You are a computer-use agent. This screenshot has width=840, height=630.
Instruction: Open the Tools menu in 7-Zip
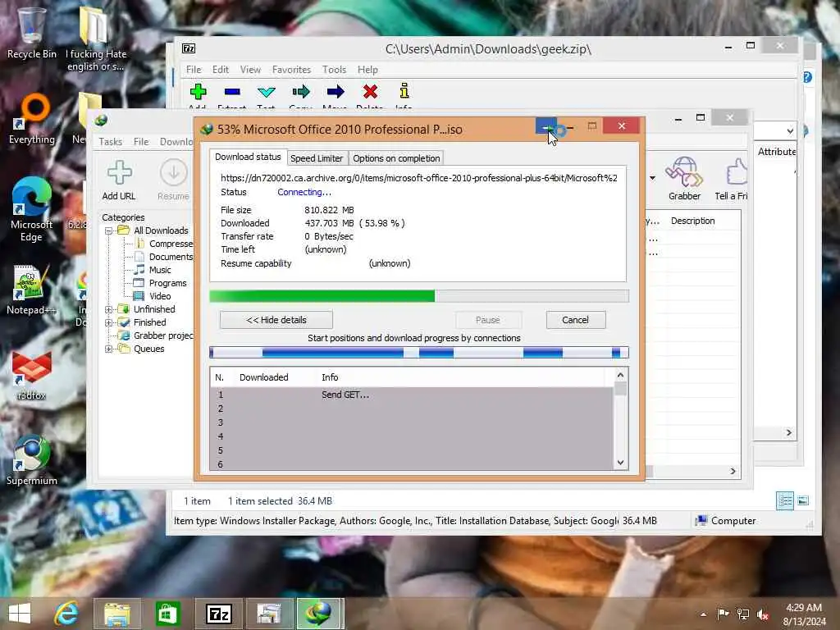[x=335, y=70]
